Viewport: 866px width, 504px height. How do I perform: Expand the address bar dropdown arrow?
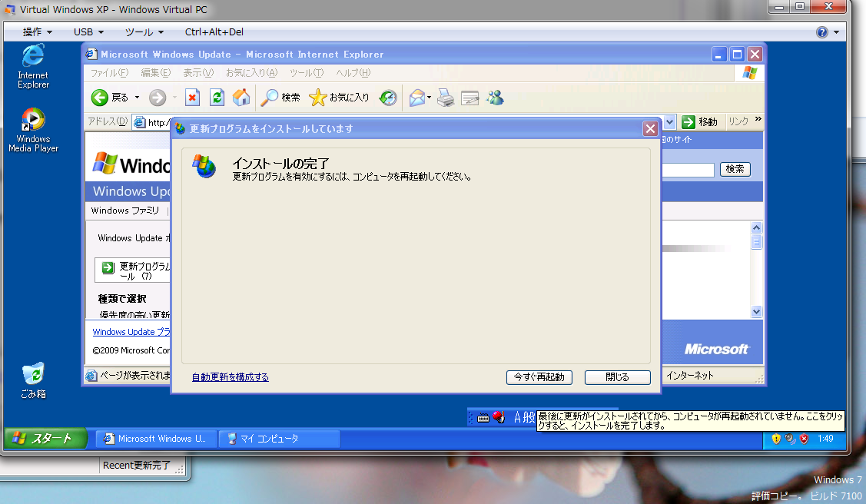pyautogui.click(x=669, y=122)
